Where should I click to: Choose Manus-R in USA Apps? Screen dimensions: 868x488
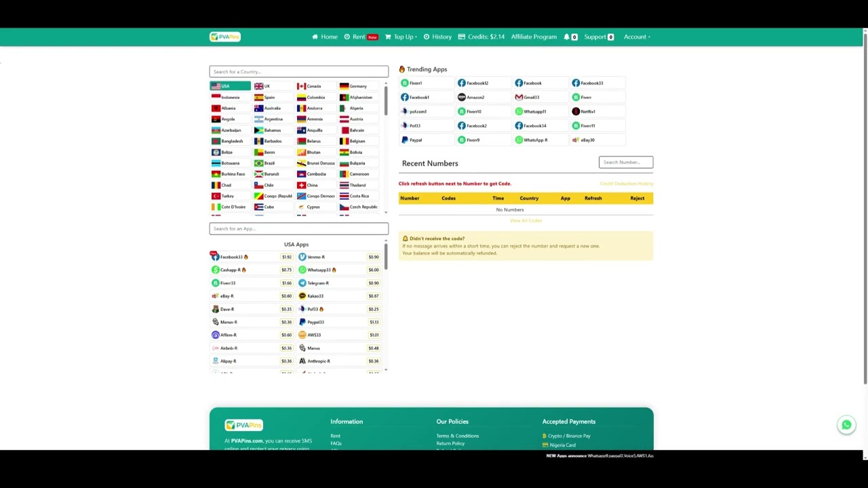pyautogui.click(x=252, y=322)
